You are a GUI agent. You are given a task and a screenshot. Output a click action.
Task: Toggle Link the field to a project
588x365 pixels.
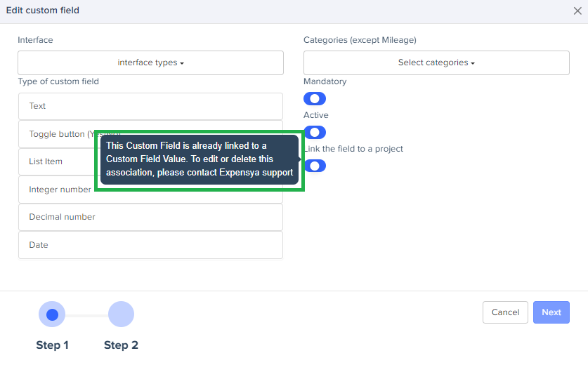pos(316,166)
